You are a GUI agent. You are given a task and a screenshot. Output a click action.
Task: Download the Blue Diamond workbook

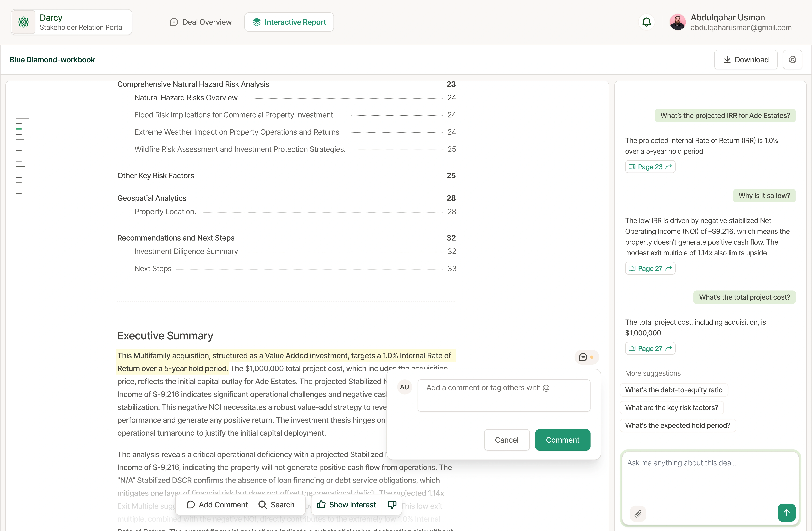coord(746,60)
